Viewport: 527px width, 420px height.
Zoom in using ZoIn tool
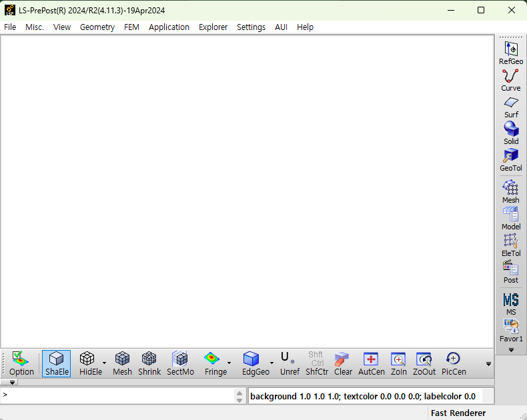click(399, 363)
